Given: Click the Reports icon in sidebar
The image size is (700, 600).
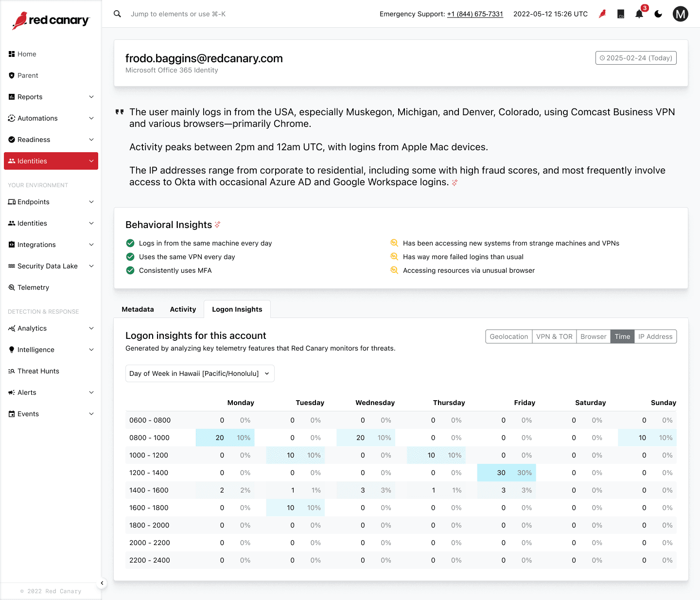Looking at the screenshot, I should coord(12,97).
